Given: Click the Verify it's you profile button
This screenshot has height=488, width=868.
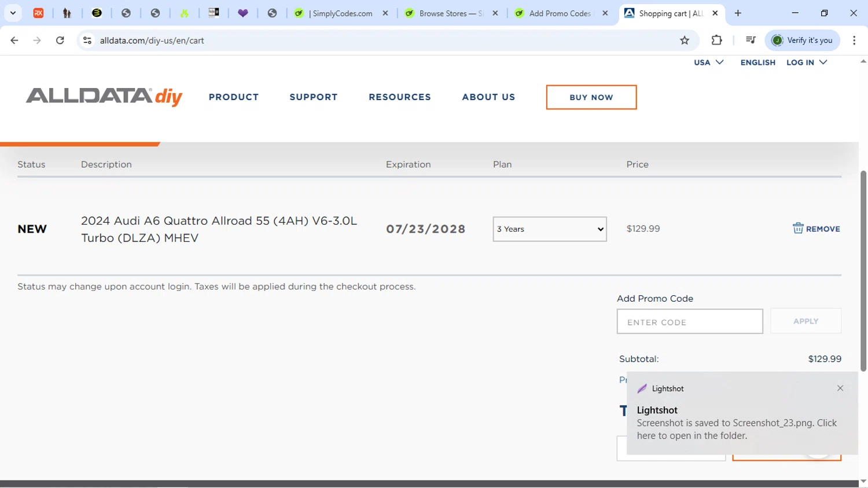Looking at the screenshot, I should click(803, 40).
